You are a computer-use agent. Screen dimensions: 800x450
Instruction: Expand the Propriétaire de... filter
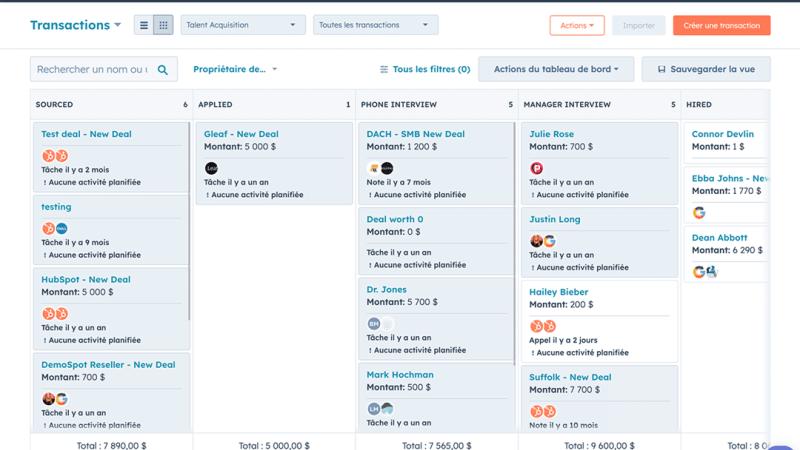click(x=235, y=69)
